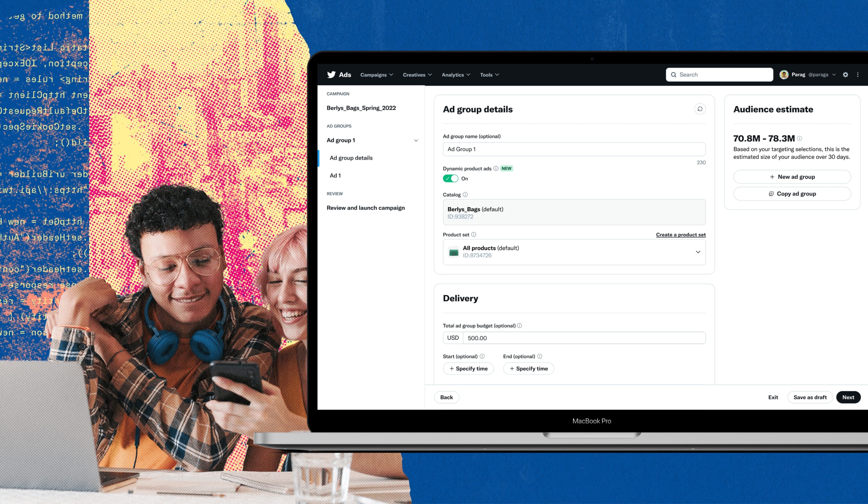Expand the Berlys_Bags catalog dropdown
Image resolution: width=868 pixels, height=504 pixels.
point(574,212)
